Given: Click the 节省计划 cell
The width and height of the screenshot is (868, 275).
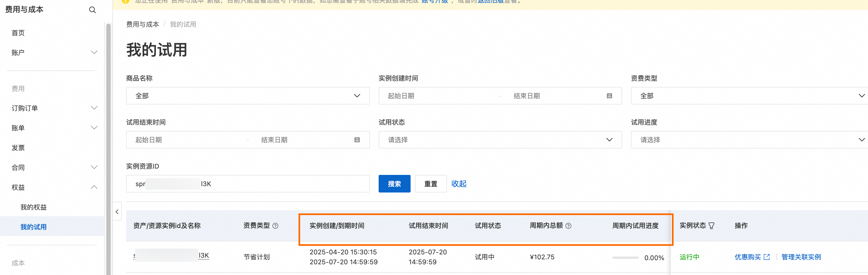Looking at the screenshot, I should coord(257,257).
